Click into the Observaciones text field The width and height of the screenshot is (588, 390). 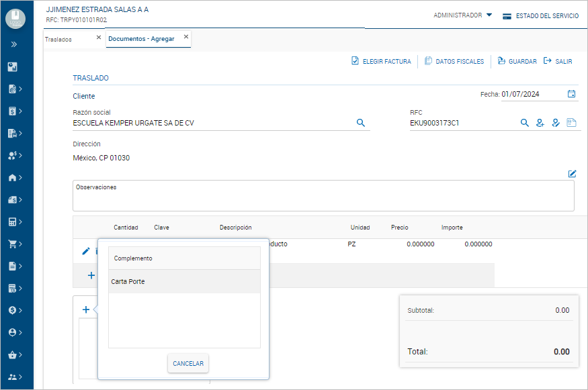(x=323, y=199)
